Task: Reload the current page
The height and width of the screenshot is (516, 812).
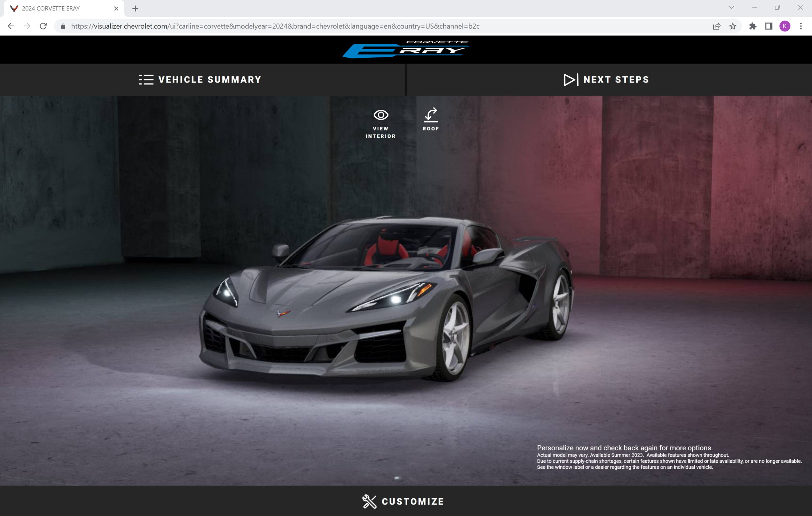Action: pos(43,26)
